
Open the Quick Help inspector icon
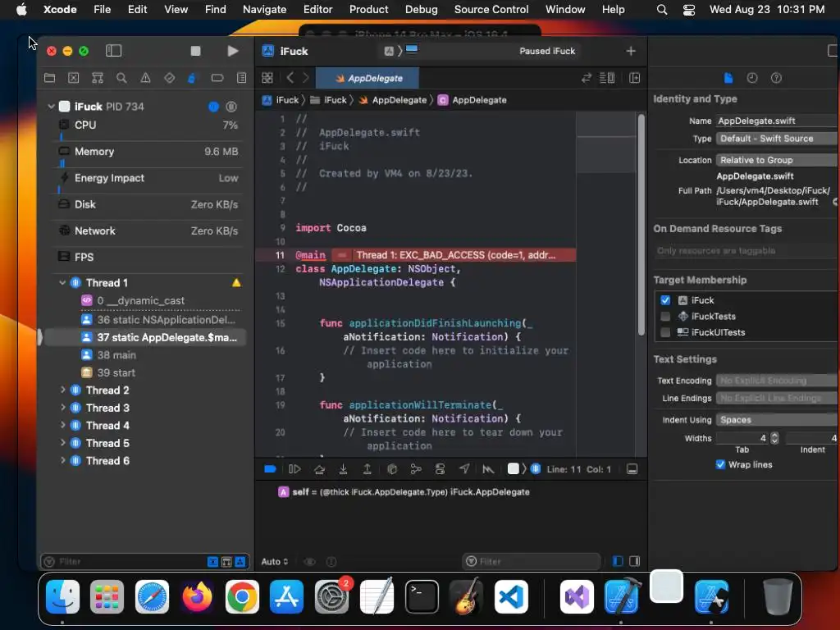click(x=776, y=78)
